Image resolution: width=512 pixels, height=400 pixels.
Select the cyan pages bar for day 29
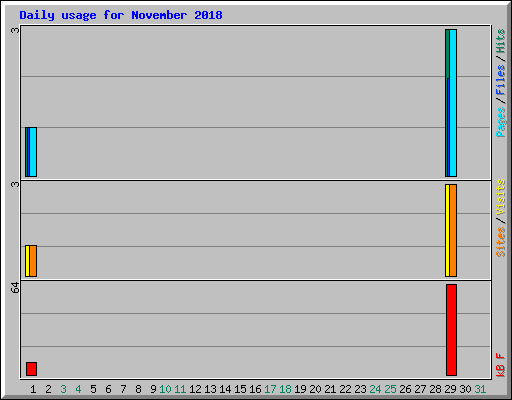pos(453,103)
